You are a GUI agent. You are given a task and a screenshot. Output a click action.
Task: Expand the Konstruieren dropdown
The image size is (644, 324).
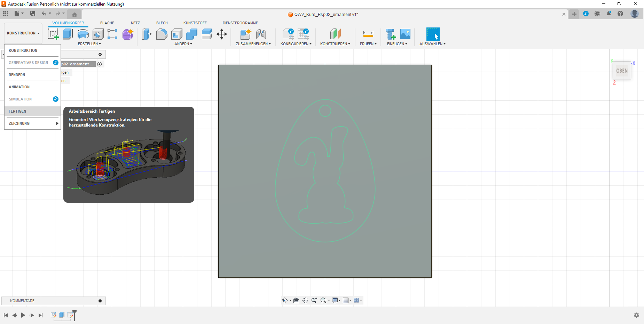335,44
